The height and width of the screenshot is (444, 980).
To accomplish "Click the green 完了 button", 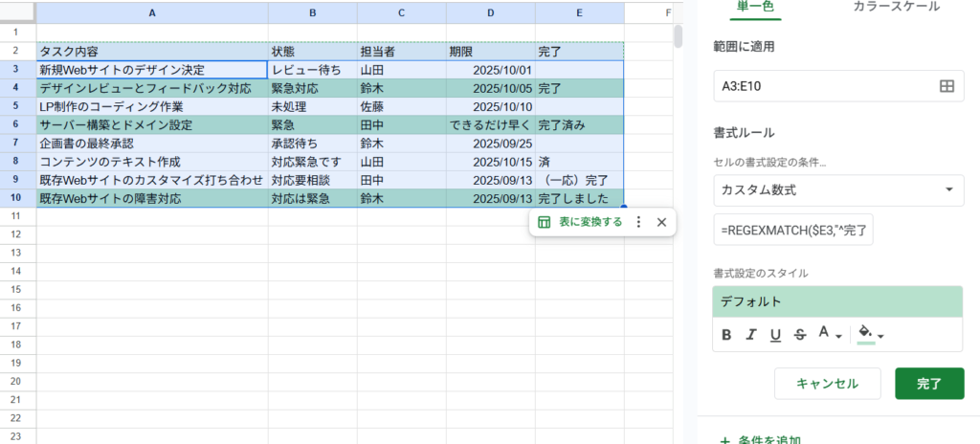I will (928, 384).
